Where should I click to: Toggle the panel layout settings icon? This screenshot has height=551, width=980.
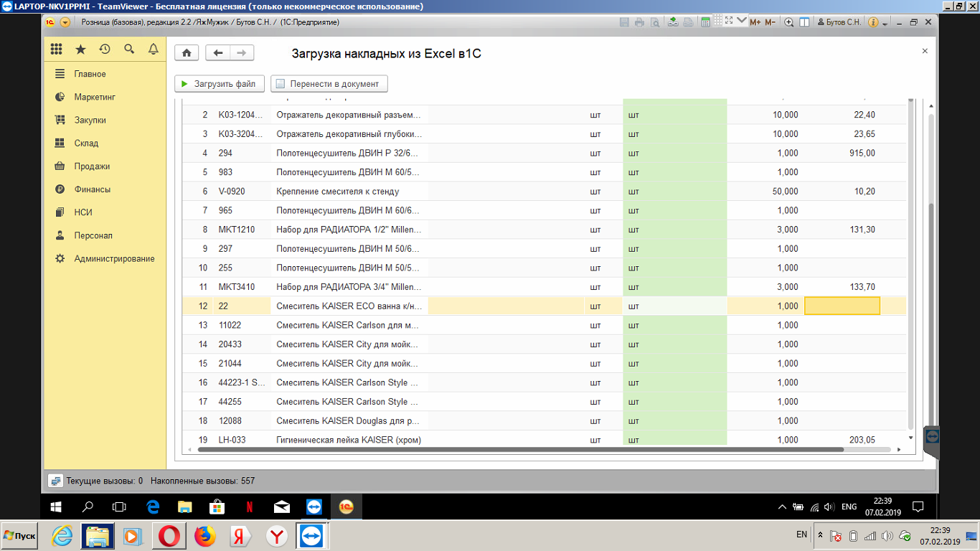point(805,22)
